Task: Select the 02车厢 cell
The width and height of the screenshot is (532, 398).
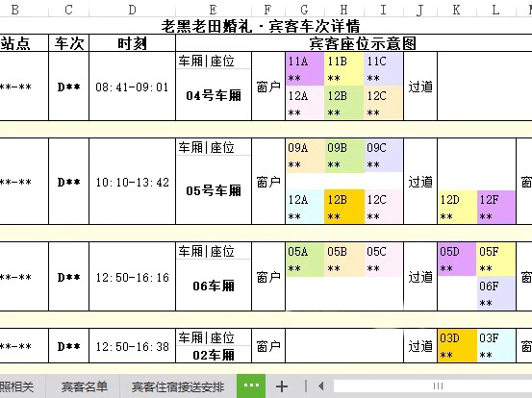Action: tap(214, 355)
